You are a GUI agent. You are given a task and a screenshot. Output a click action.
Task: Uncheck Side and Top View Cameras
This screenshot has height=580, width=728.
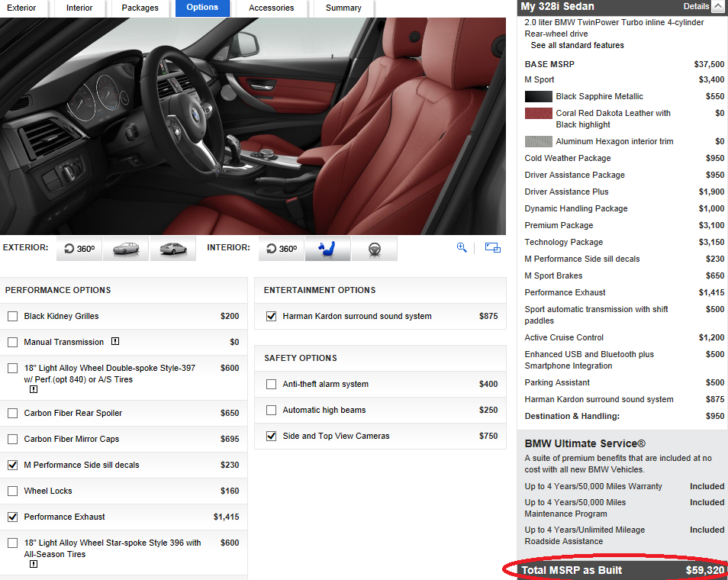click(271, 436)
